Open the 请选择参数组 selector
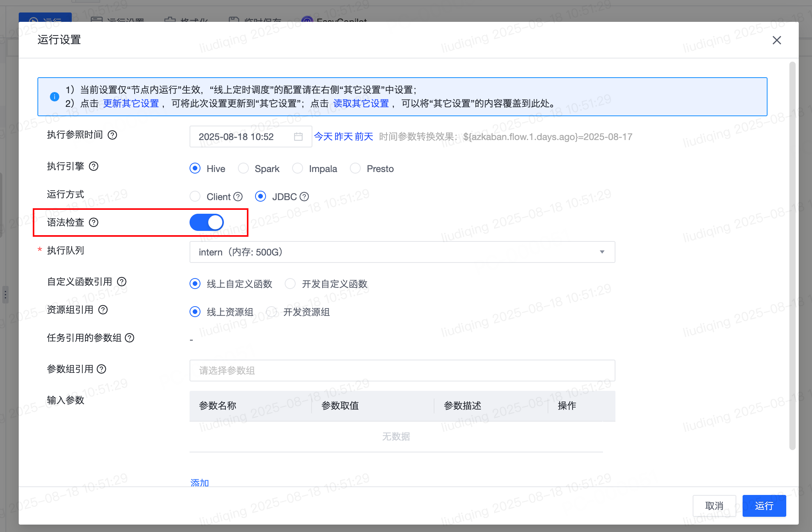812x532 pixels. [x=402, y=371]
